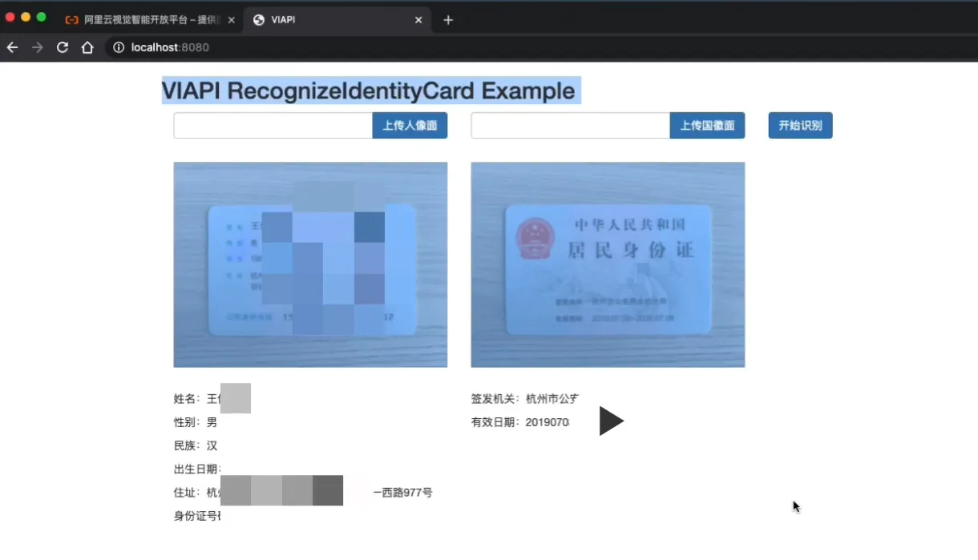
Task: Reload the page with refresh icon
Action: [x=62, y=47]
